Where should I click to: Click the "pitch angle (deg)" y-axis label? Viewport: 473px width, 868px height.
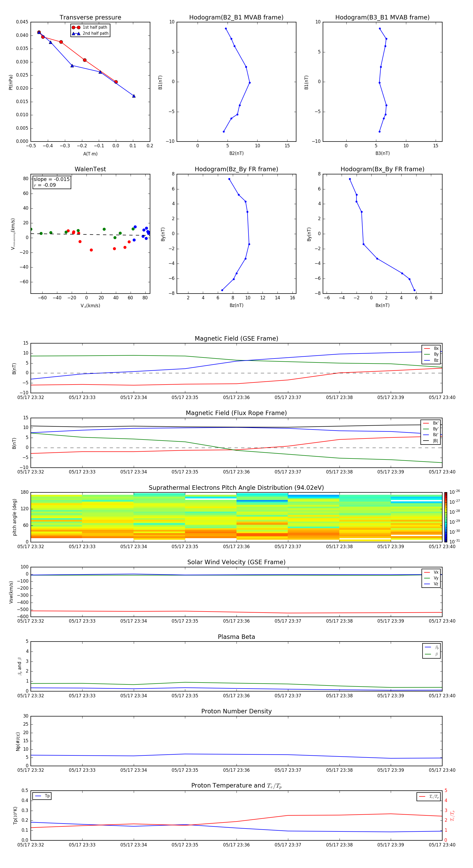click(x=14, y=517)
